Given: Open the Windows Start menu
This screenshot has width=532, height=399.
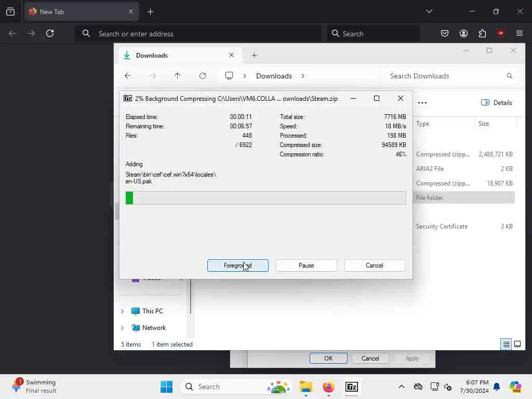Looking at the screenshot, I should click(166, 387).
